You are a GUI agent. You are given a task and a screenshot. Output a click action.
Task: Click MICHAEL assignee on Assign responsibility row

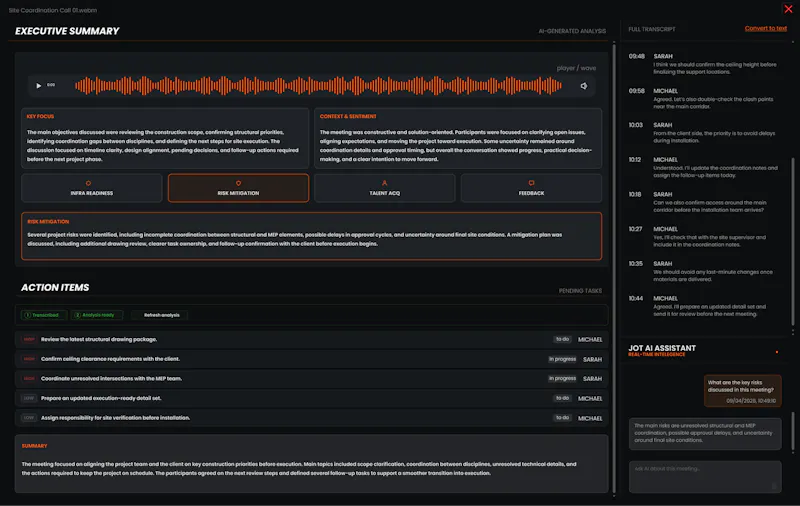pos(590,418)
